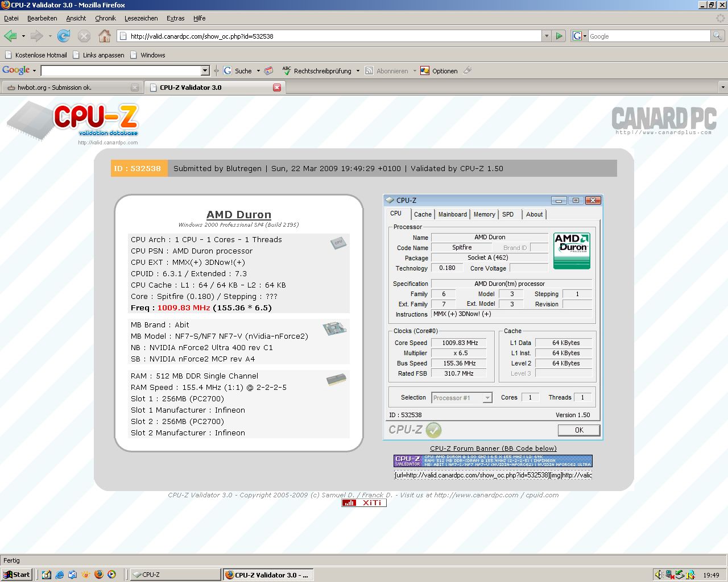Expand the Rechtschreibprüfung dropdown arrow

coord(358,70)
